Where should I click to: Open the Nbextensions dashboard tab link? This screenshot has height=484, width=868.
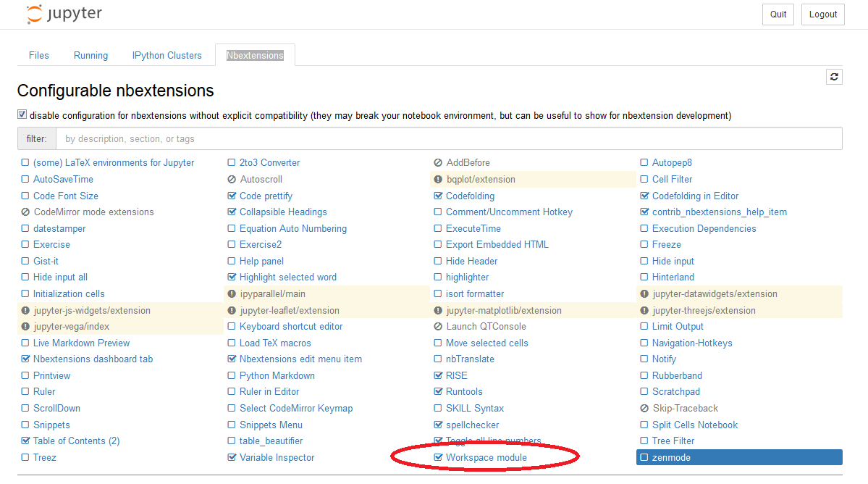click(x=93, y=359)
